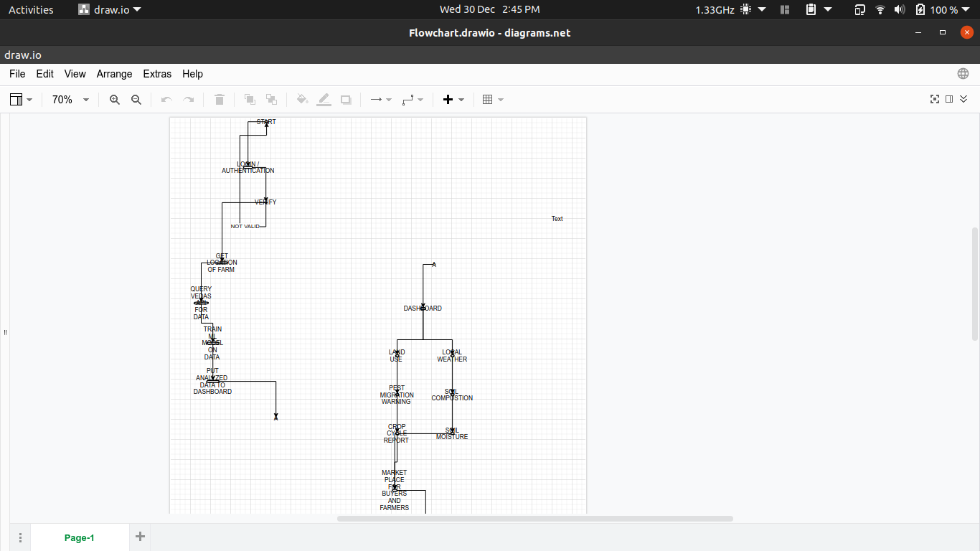Click the Fullscreen icon at toolbar right
This screenshot has height=551, width=980.
point(935,100)
